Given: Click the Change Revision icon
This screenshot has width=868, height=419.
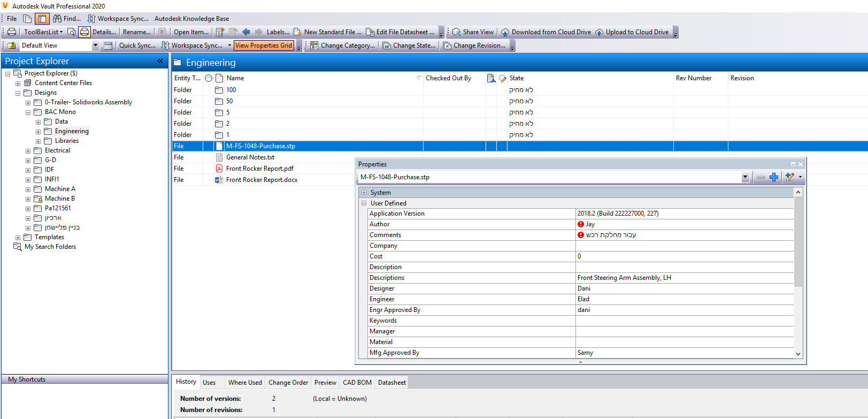Looking at the screenshot, I should pos(447,45).
